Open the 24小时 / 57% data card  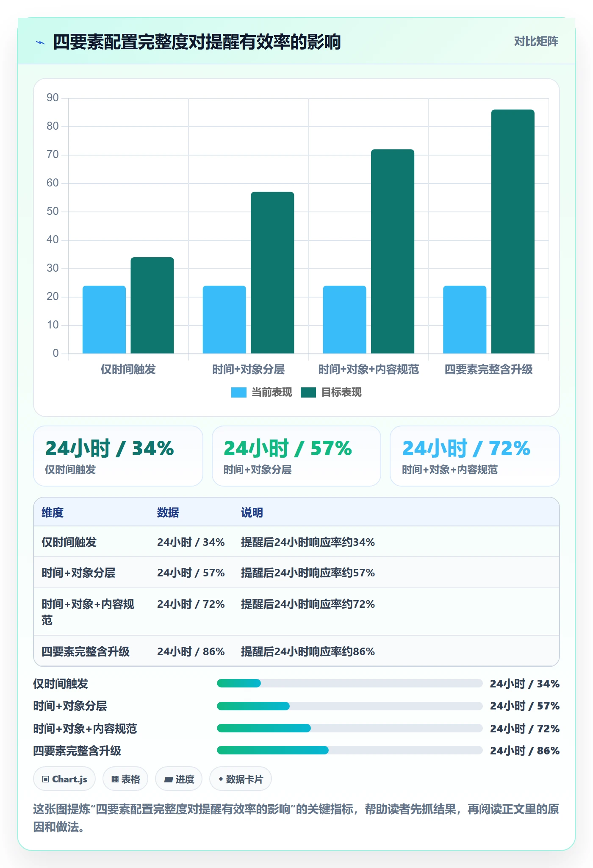tap(296, 456)
